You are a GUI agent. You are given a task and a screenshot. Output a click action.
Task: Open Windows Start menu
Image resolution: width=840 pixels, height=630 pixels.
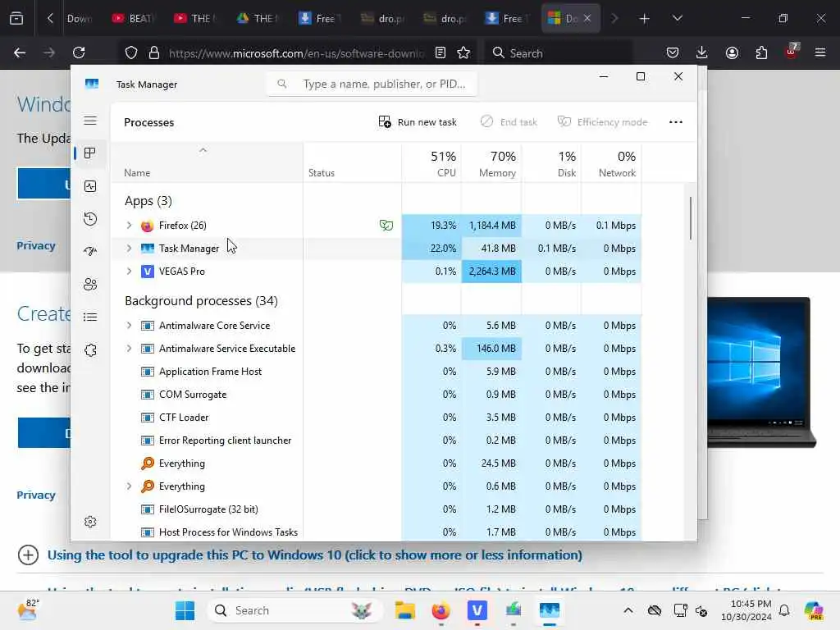(185, 610)
